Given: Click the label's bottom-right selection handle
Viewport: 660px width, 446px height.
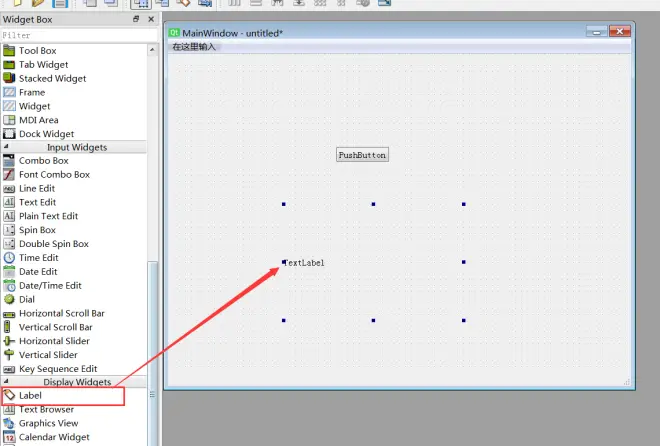Looking at the screenshot, I should click(x=463, y=320).
